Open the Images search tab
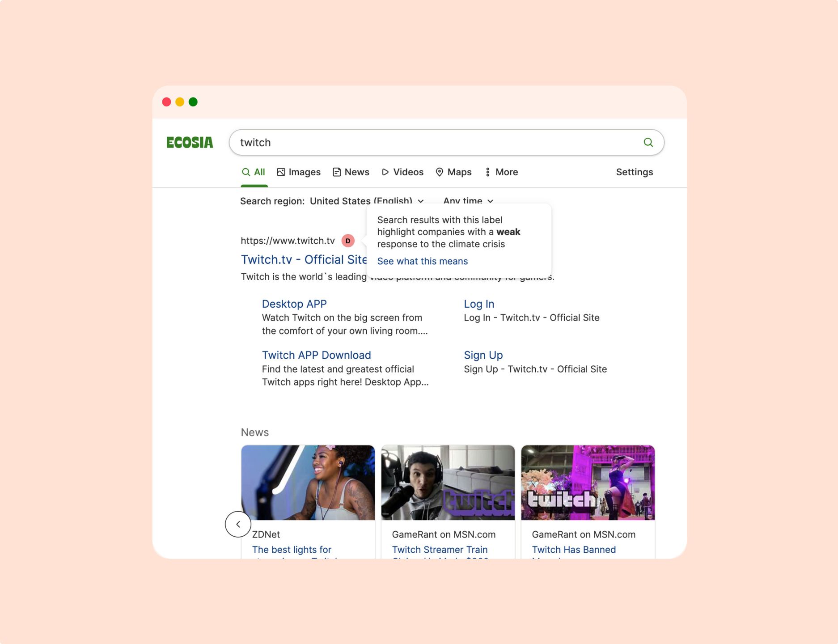Image resolution: width=838 pixels, height=644 pixels. pos(299,172)
